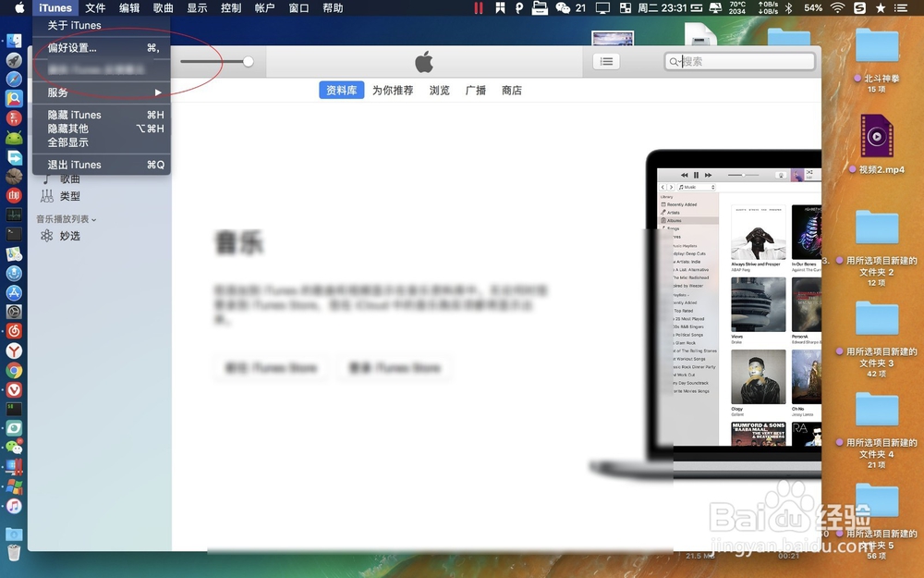Screen dimensions: 924x578
Task: Open the 歌曲 menu
Action: (164, 7)
